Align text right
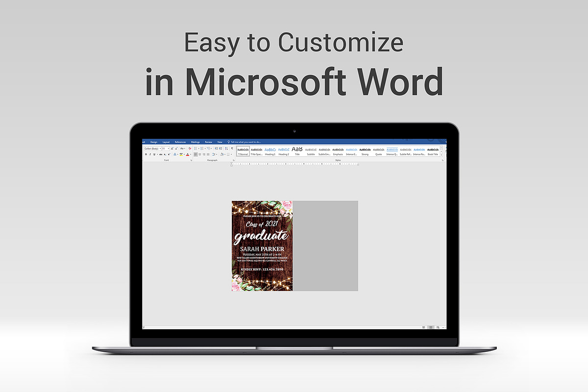 click(204, 154)
